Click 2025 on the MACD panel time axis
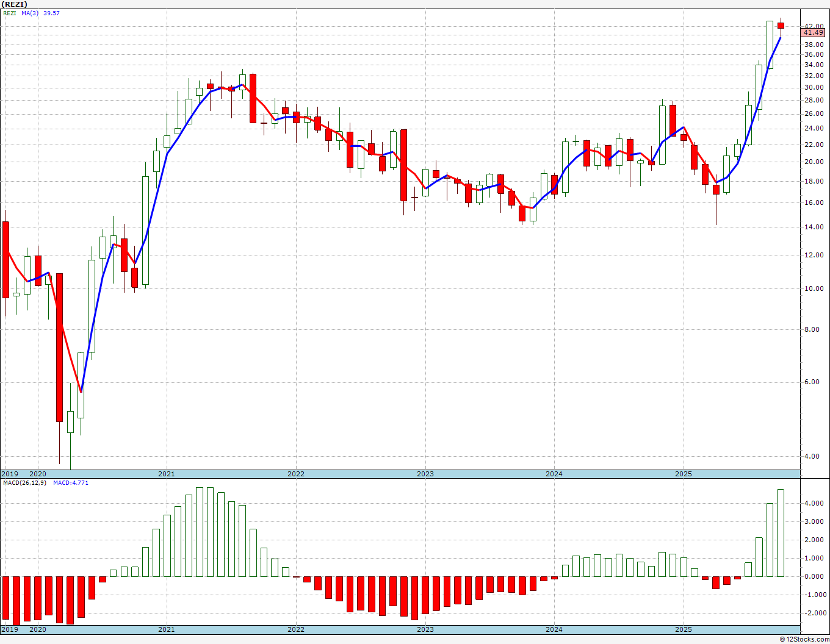 [684, 629]
